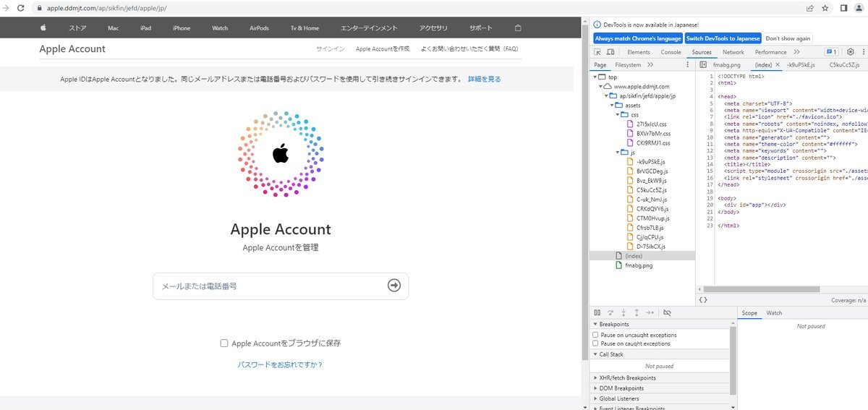Toggle the browser side panel icon
Image resolution: width=868 pixels, height=410 pixels.
(843, 8)
